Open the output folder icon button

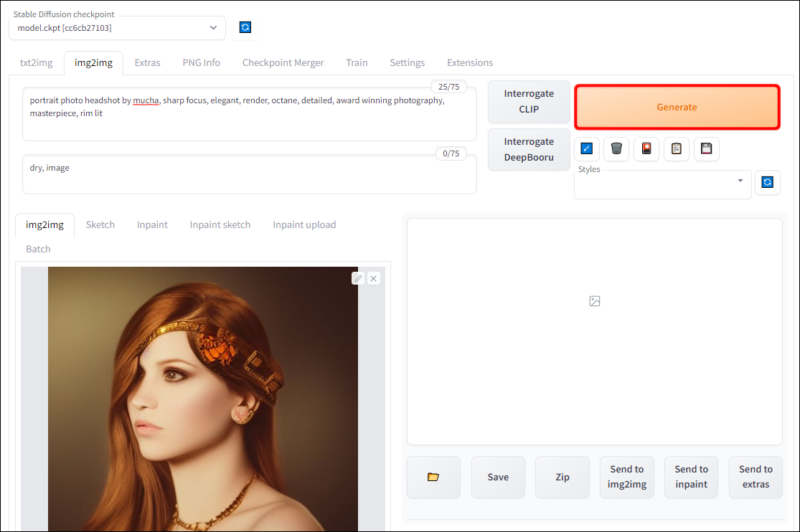(433, 477)
